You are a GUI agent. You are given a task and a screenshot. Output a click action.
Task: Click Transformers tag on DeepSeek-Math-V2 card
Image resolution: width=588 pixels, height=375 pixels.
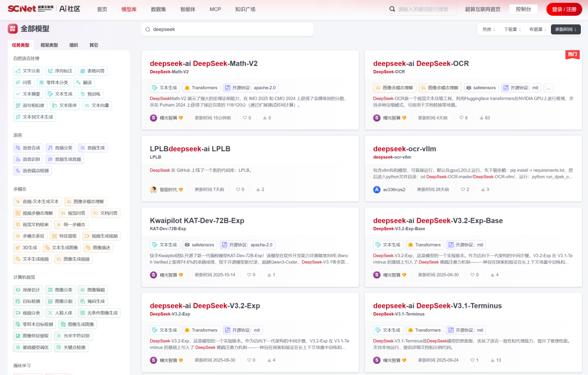pos(201,88)
